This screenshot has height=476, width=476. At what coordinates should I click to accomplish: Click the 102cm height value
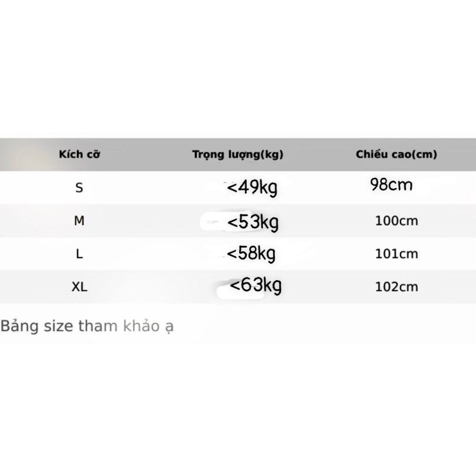397,286
